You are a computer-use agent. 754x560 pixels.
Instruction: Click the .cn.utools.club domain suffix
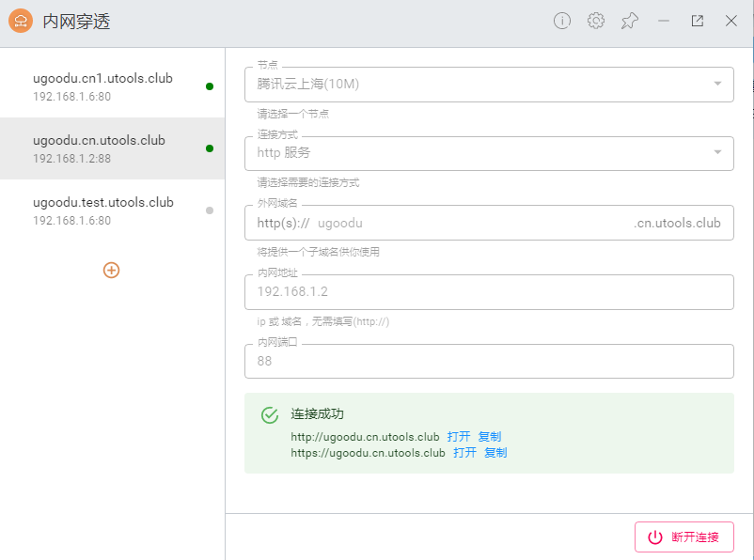(677, 223)
